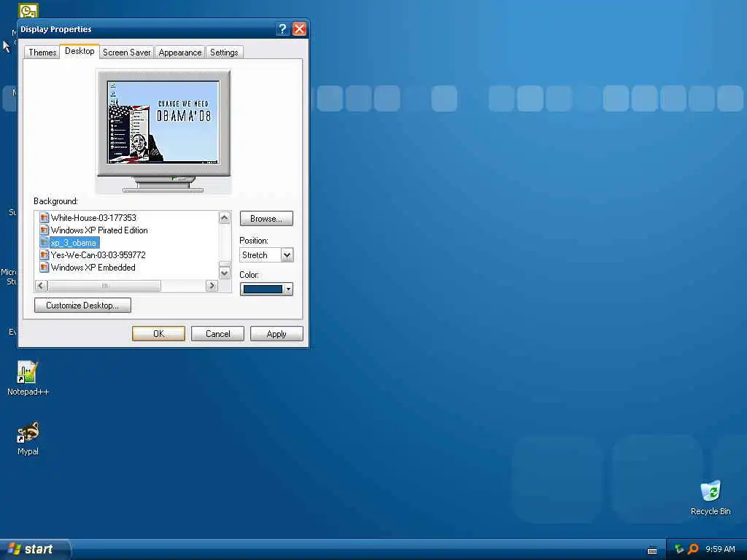
Task: Click the keyboard icon on the taskbar
Action: pos(652,551)
